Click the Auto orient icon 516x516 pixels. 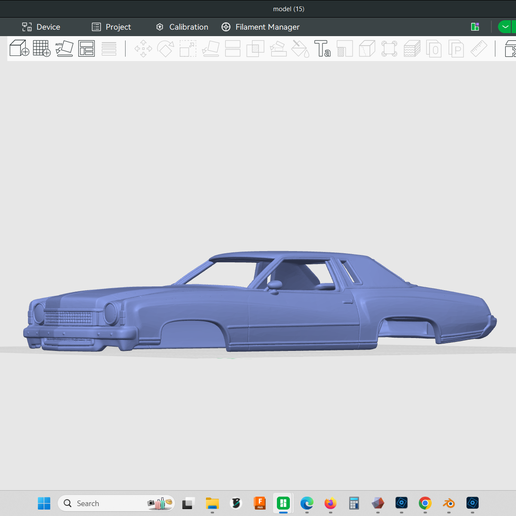64,49
